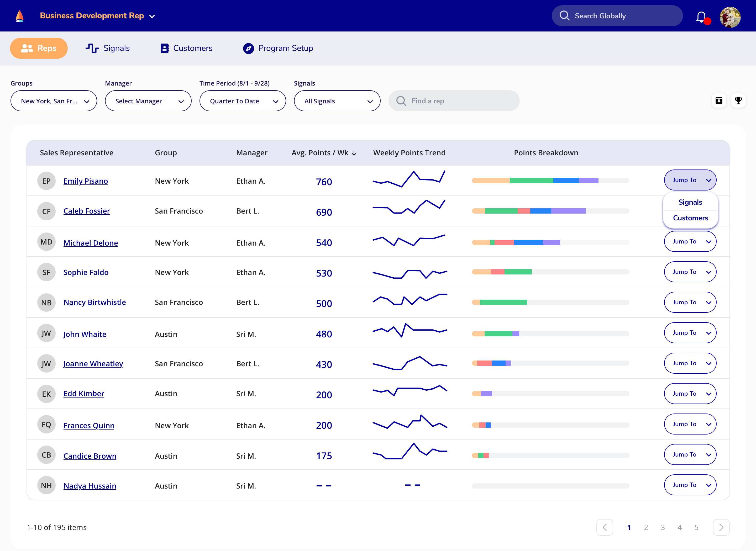This screenshot has height=551, width=756.
Task: Open the Groups filter dropdown
Action: (x=54, y=101)
